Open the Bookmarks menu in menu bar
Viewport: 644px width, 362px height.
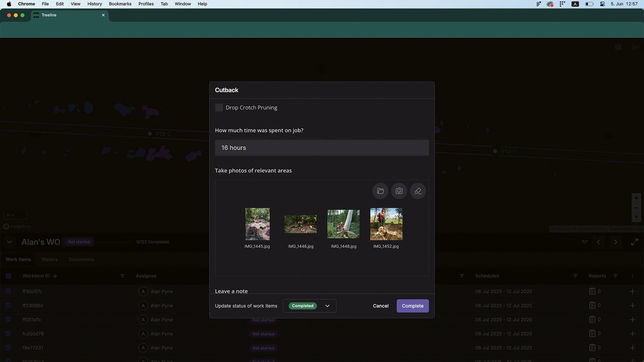[x=120, y=4]
